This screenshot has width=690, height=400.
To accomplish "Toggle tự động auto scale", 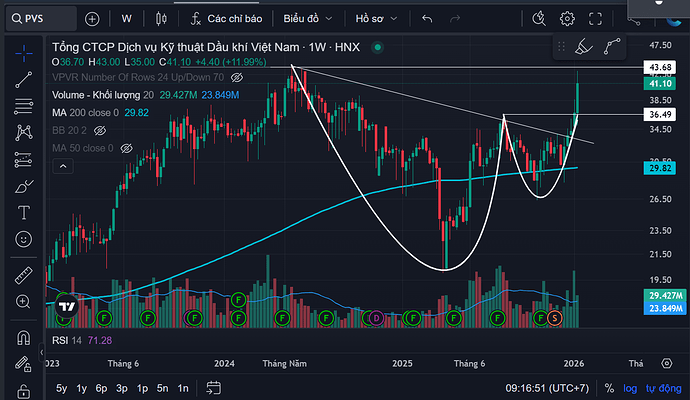I will point(664,388).
